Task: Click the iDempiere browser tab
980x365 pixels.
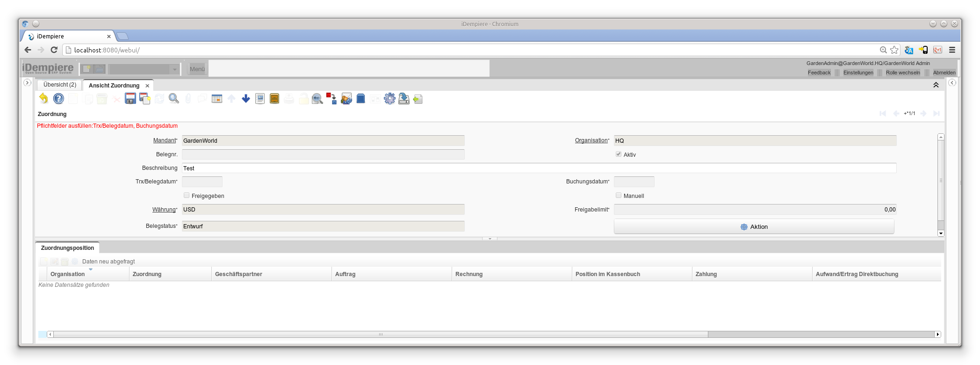Action: point(68,36)
